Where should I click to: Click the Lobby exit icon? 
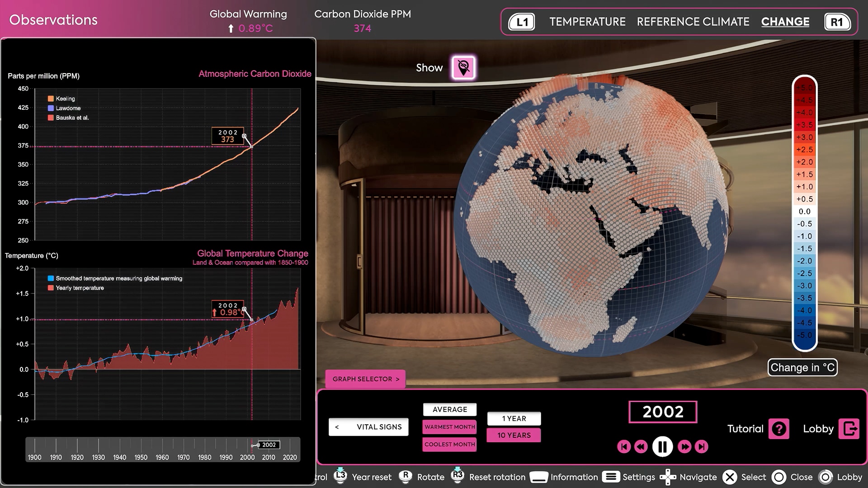(849, 429)
